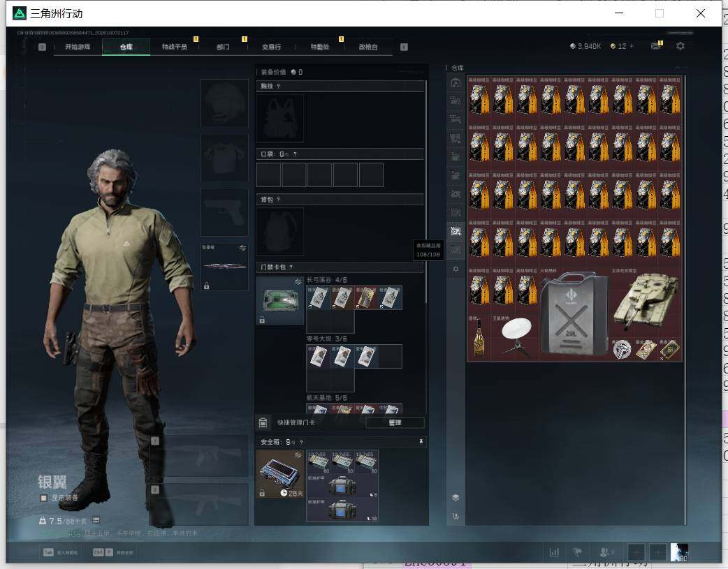Image resolution: width=728 pixels, height=569 pixels.
Task: Open the settings gear in top bar
Action: click(680, 46)
